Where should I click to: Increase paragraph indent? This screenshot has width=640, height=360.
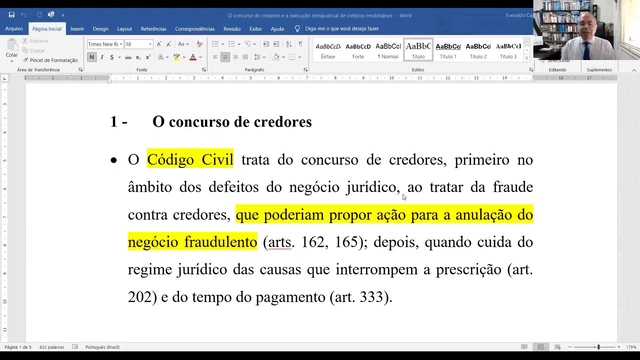tap(276, 44)
